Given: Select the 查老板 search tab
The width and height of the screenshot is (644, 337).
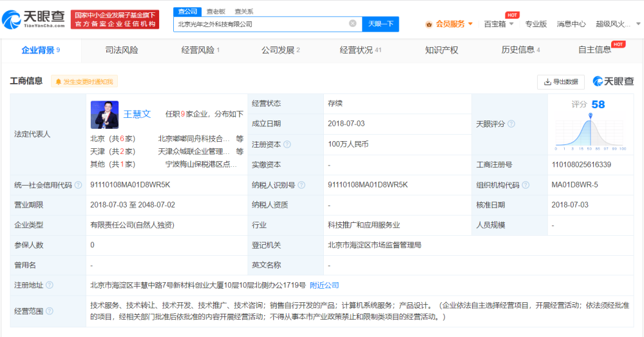Looking at the screenshot, I should [x=216, y=12].
